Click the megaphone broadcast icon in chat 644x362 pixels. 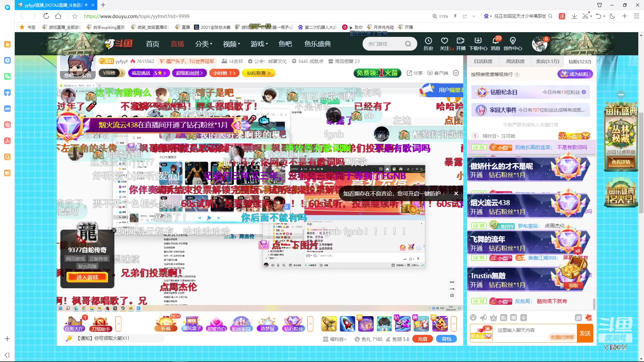click(483, 317)
